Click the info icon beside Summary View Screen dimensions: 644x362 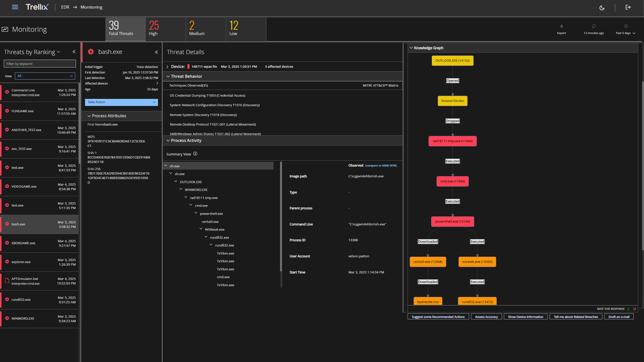(x=195, y=154)
